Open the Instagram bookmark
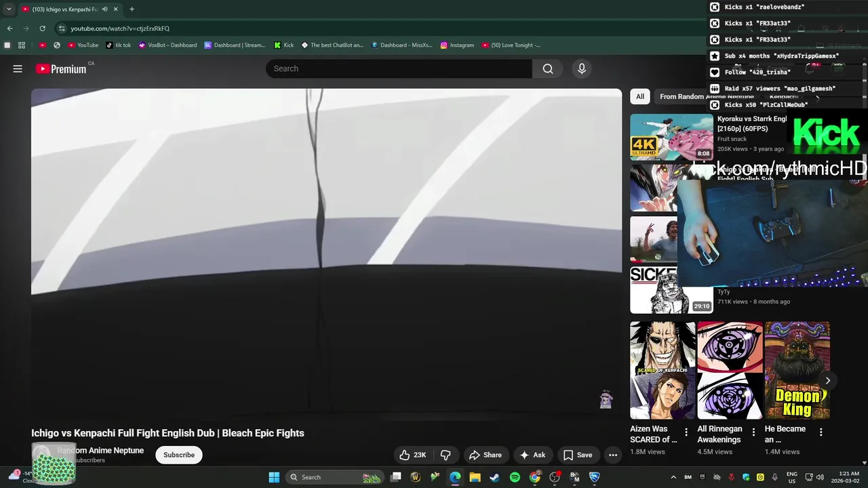The image size is (868, 488). tap(457, 45)
